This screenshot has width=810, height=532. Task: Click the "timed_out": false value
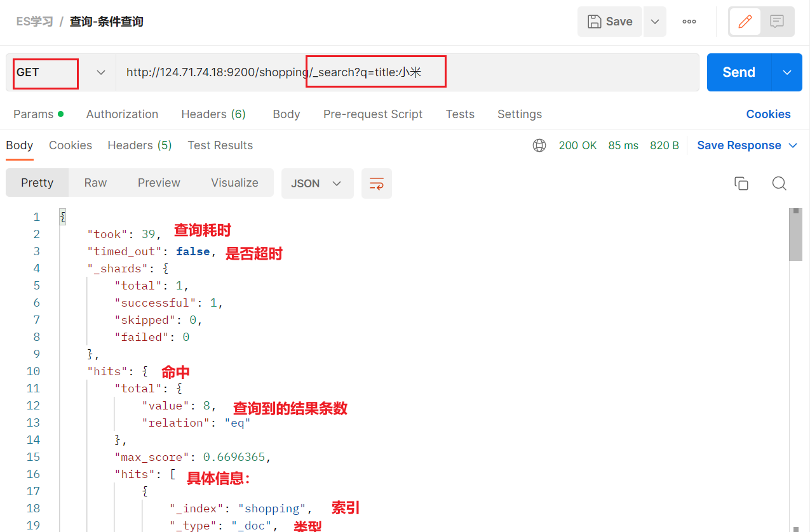tap(193, 251)
